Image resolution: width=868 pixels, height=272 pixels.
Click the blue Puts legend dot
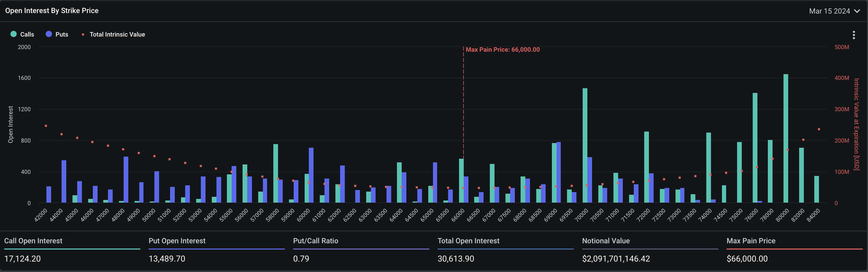(49, 34)
